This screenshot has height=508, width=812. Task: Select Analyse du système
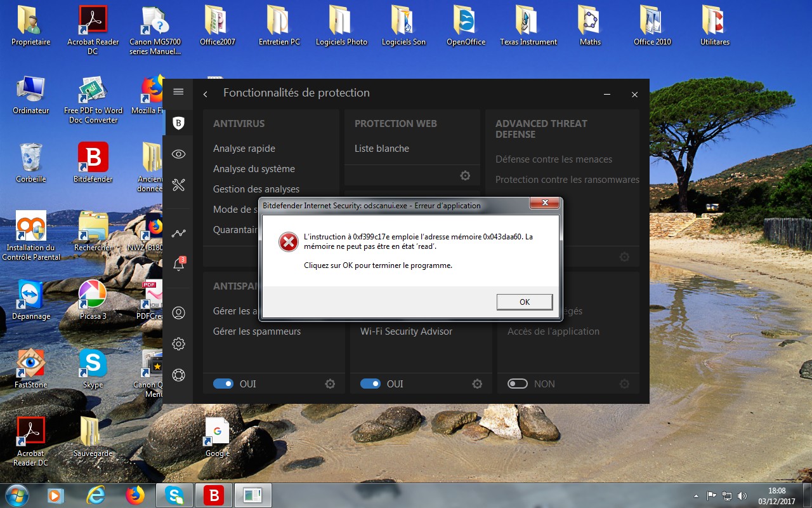click(254, 169)
